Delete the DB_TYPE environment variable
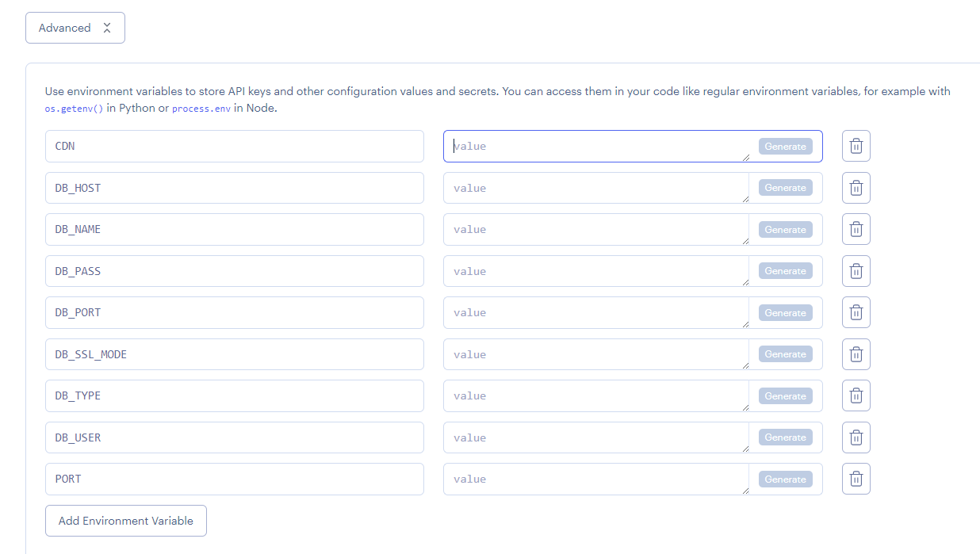The image size is (980, 554). (x=856, y=395)
